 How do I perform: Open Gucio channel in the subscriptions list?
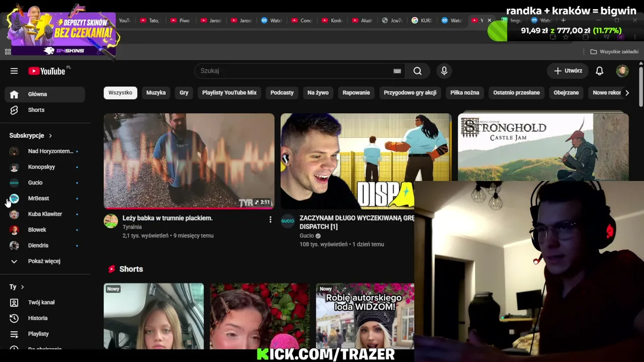(x=45, y=183)
